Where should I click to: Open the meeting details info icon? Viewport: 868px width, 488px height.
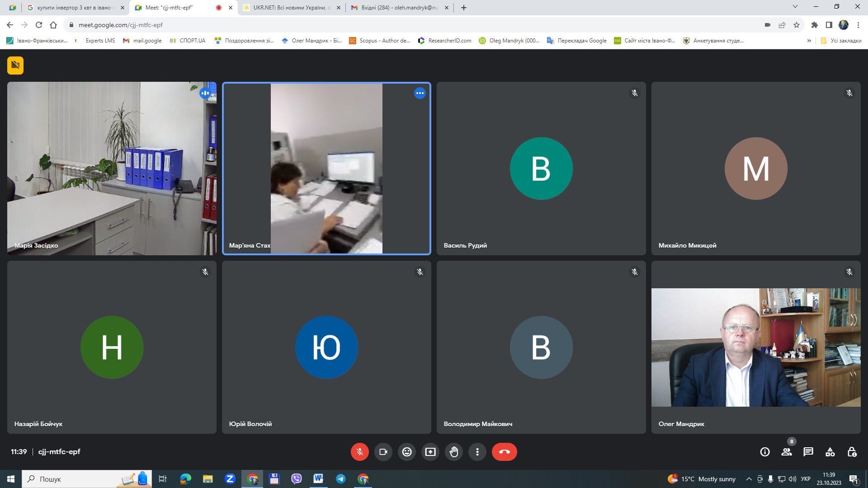click(x=764, y=452)
